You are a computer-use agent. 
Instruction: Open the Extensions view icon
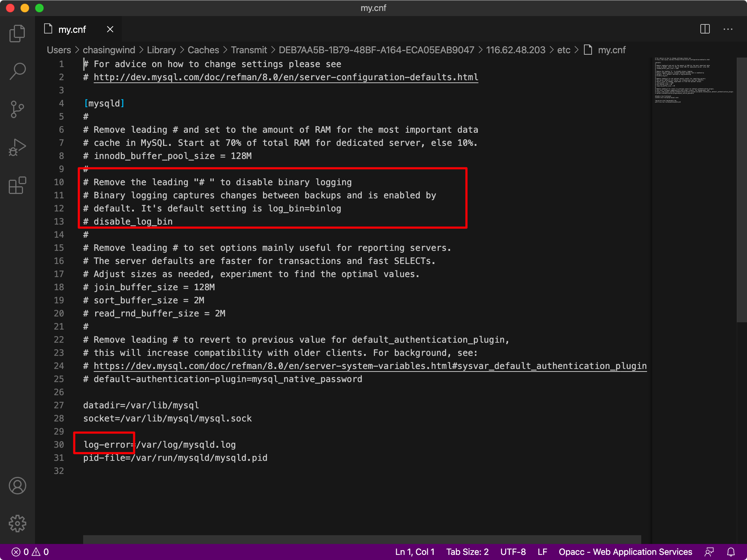click(17, 186)
